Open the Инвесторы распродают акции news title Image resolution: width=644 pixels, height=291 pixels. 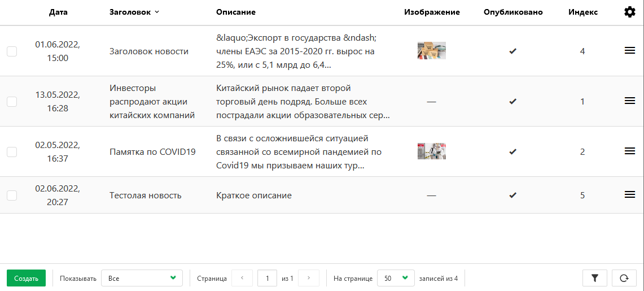pos(152,102)
